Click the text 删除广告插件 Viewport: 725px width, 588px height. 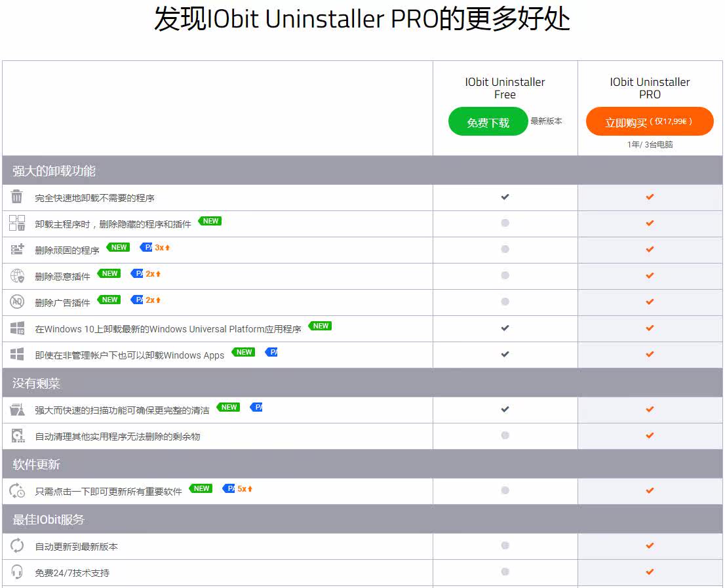[x=62, y=304]
